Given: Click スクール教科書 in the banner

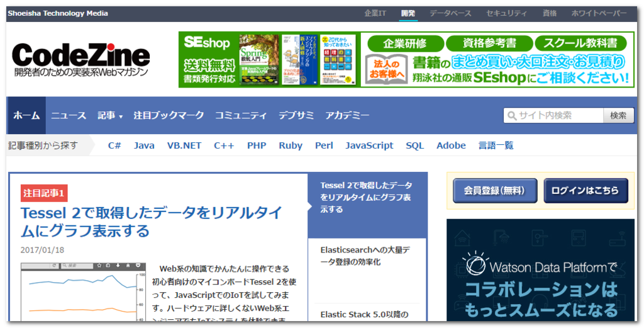Looking at the screenshot, I should pyautogui.click(x=580, y=43).
